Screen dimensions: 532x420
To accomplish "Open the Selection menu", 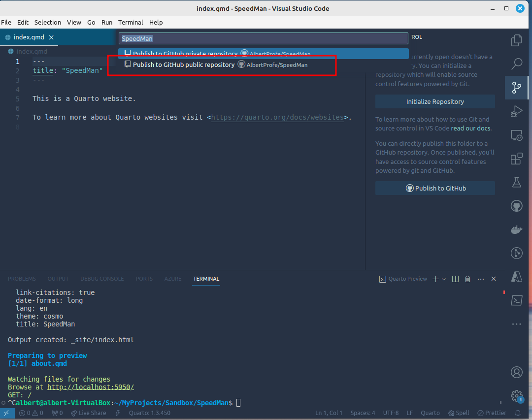I will 47,22.
